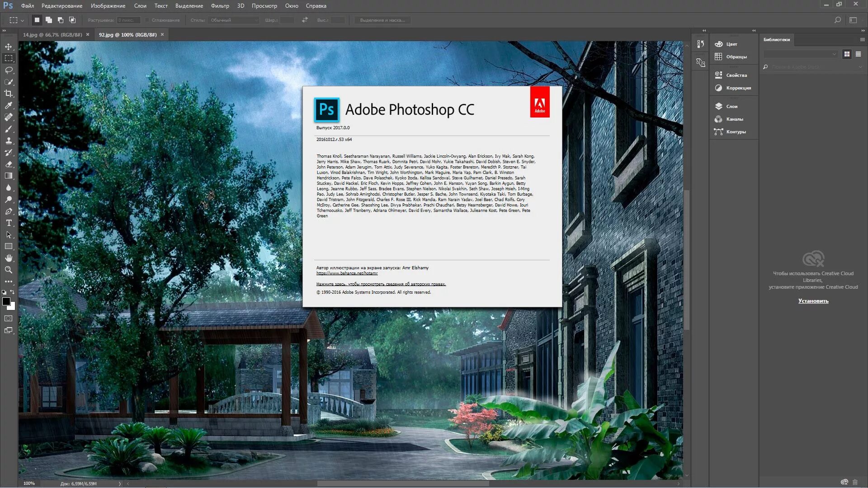
Task: Select the Horizontal Type tool
Action: tap(9, 223)
